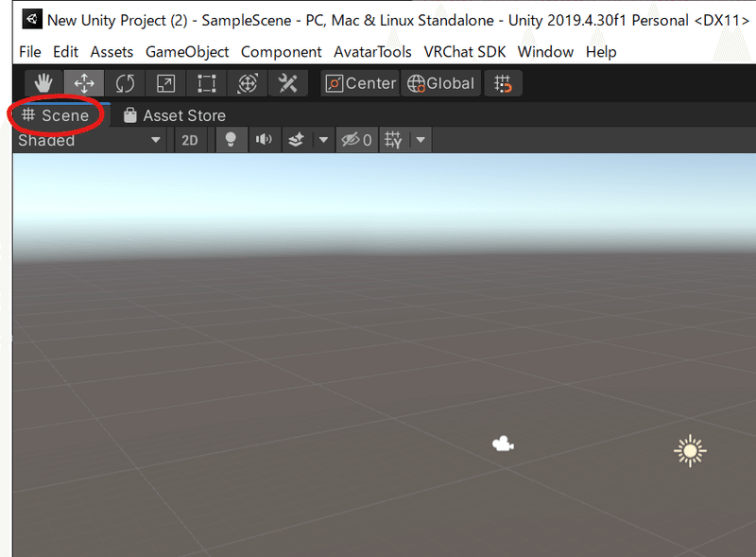
Task: Open the Asset Store tab
Action: (x=175, y=115)
